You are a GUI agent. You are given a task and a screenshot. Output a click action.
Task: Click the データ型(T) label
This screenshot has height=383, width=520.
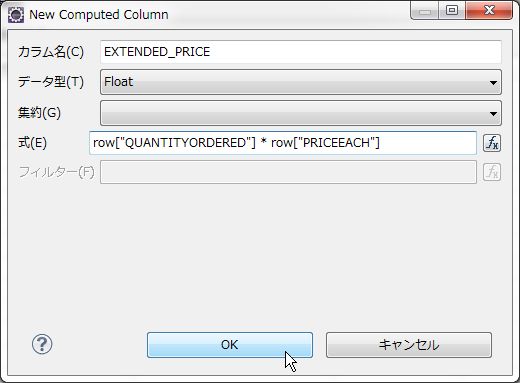[x=51, y=82]
